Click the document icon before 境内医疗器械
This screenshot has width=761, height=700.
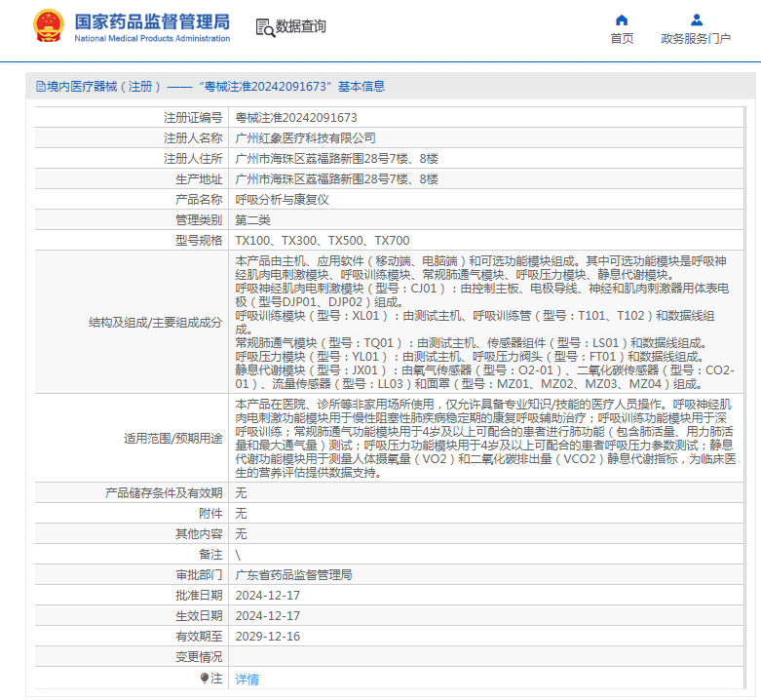40,87
